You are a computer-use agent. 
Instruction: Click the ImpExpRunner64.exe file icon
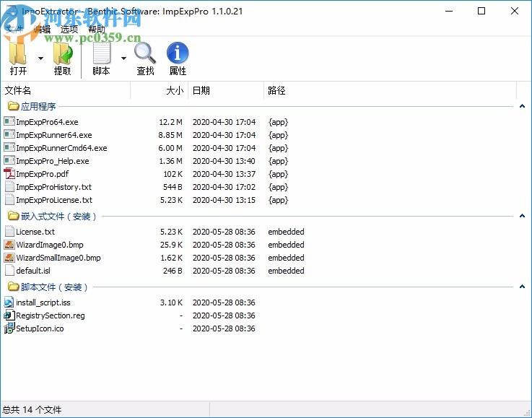point(9,134)
